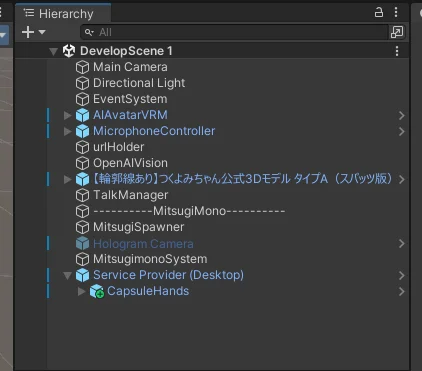Image resolution: width=422 pixels, height=371 pixels.
Task: Open Service Provider (Desktop) prefab arrow
Action: (x=402, y=275)
